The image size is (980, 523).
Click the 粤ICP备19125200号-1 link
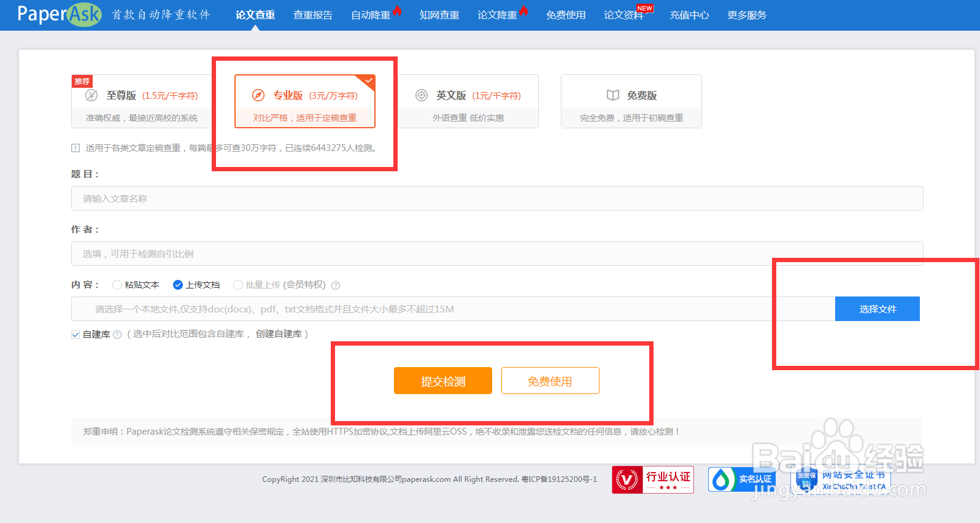[x=559, y=479]
